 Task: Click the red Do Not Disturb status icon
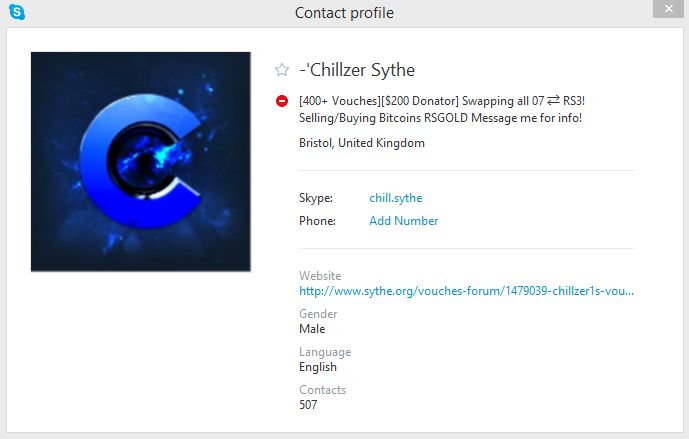pos(282,101)
